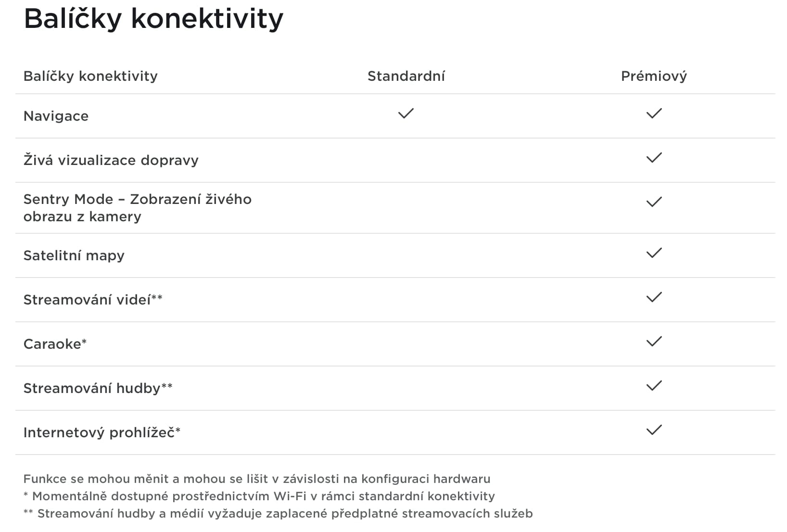Click the checkmark for Živá vizualizace dopravy
The width and height of the screenshot is (787, 532).
coord(654,158)
